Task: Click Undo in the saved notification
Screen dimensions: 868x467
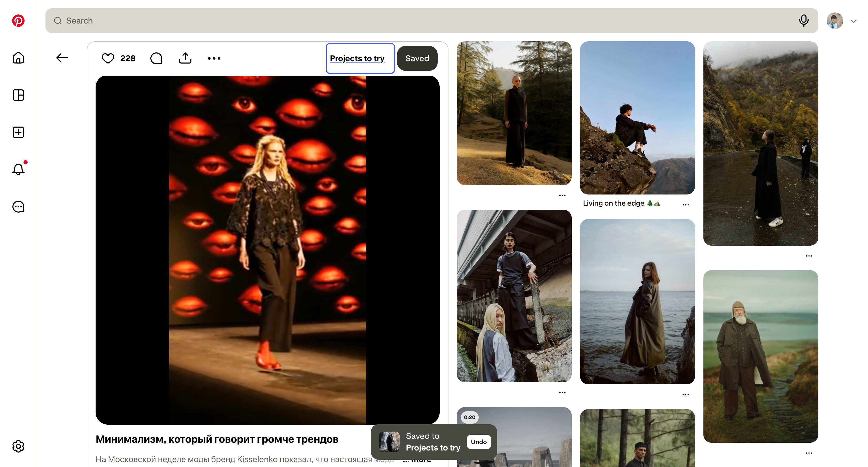Action: 478,442
